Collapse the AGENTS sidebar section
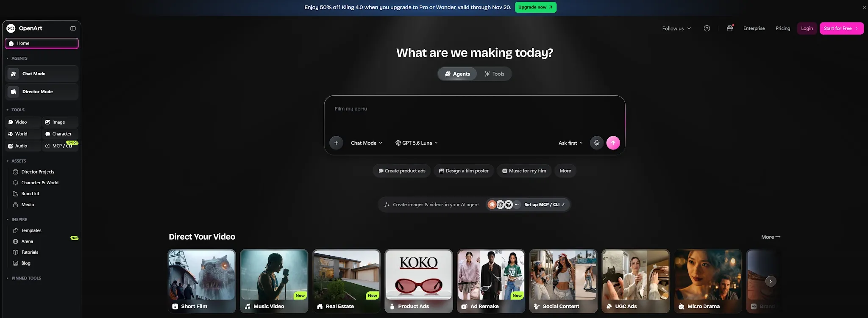The width and height of the screenshot is (868, 318). coord(17,58)
